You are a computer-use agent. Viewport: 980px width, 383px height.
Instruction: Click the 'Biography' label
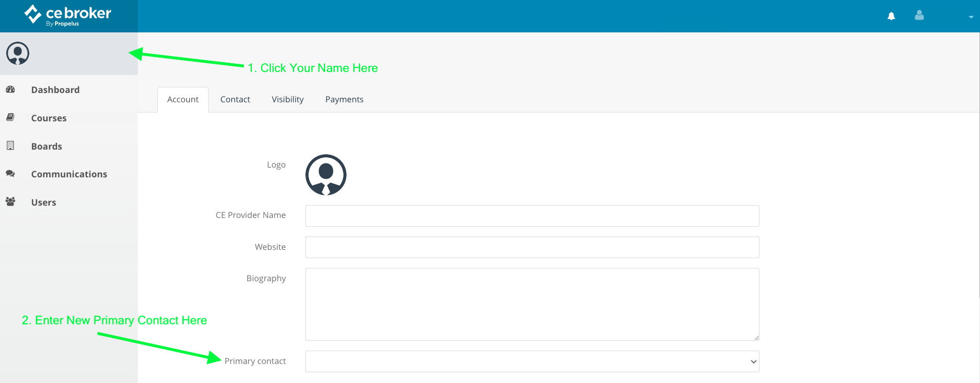(266, 279)
